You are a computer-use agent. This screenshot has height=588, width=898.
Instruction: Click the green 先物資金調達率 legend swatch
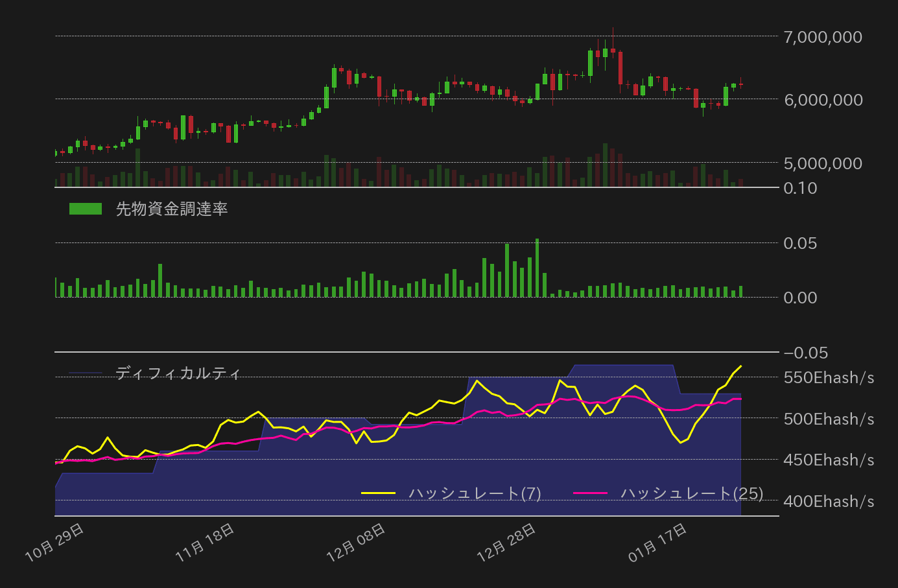(x=86, y=209)
